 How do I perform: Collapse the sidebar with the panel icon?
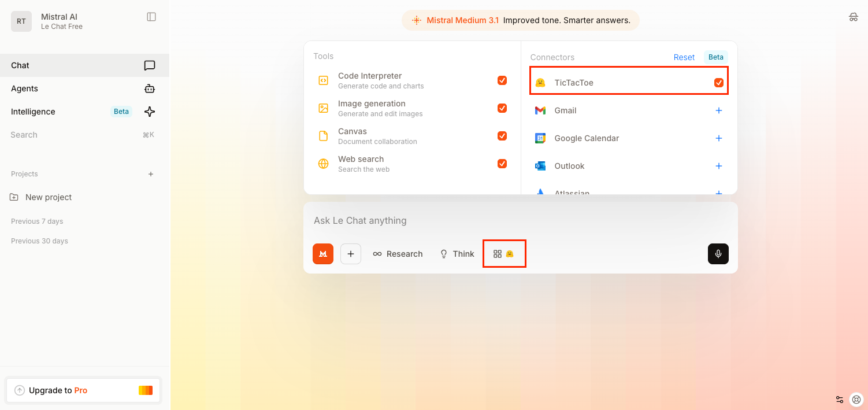(x=151, y=17)
